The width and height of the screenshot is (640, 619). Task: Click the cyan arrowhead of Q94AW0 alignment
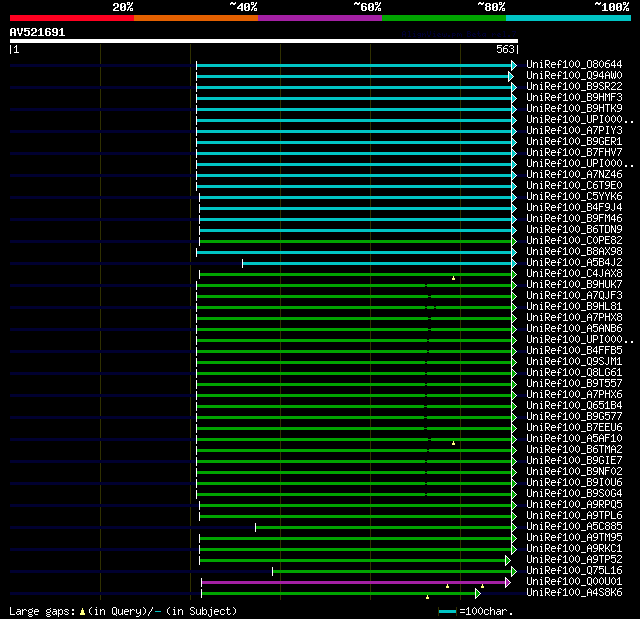click(x=511, y=76)
